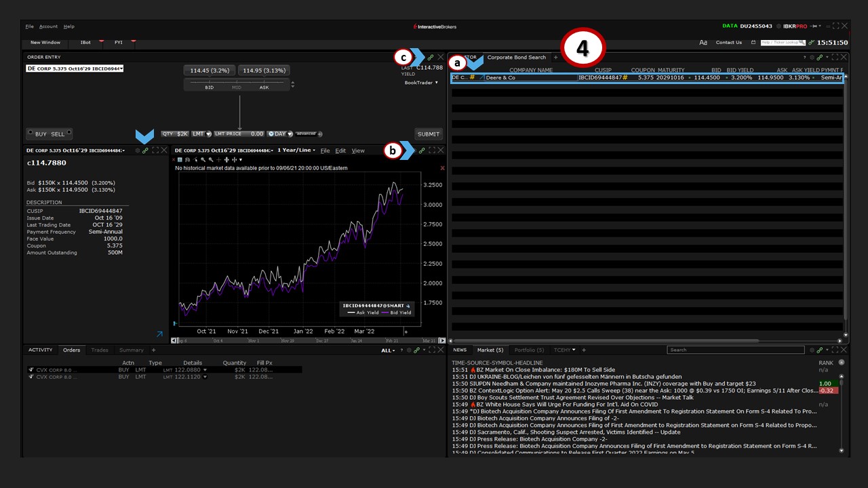The height and width of the screenshot is (488, 868).
Task: Click the News panel settings gear
Action: [x=811, y=350]
